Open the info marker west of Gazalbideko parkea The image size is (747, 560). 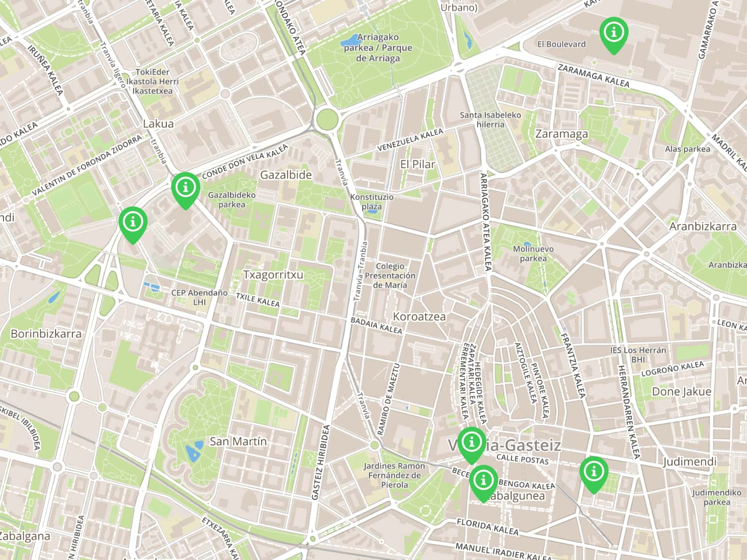pyautogui.click(x=133, y=224)
